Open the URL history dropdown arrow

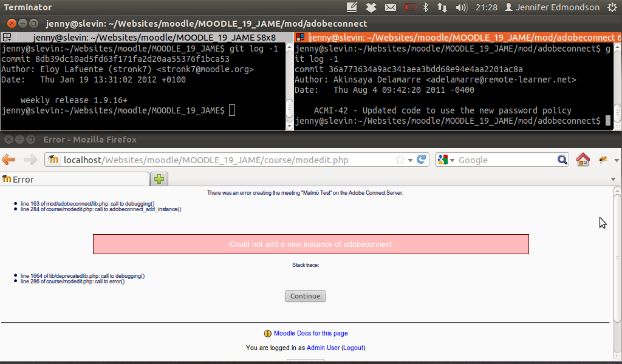tap(410, 160)
